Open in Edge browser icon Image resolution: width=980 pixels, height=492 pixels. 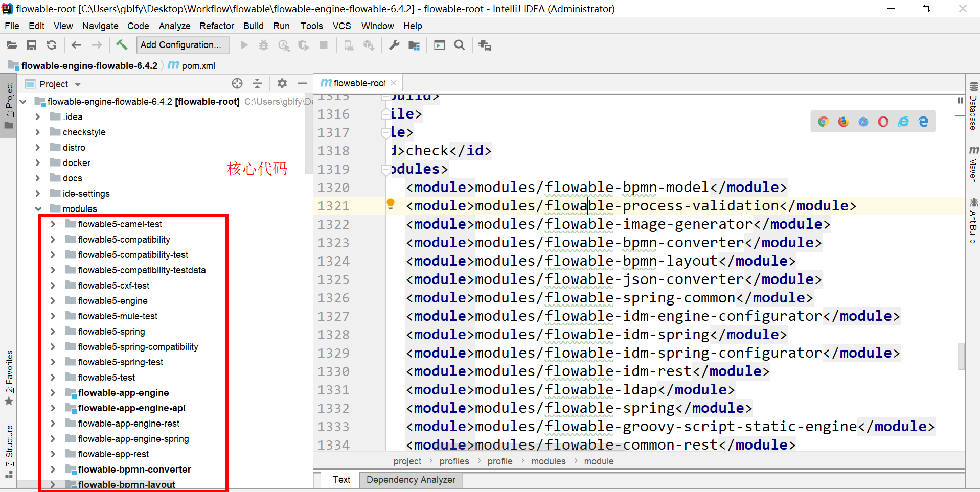[923, 122]
